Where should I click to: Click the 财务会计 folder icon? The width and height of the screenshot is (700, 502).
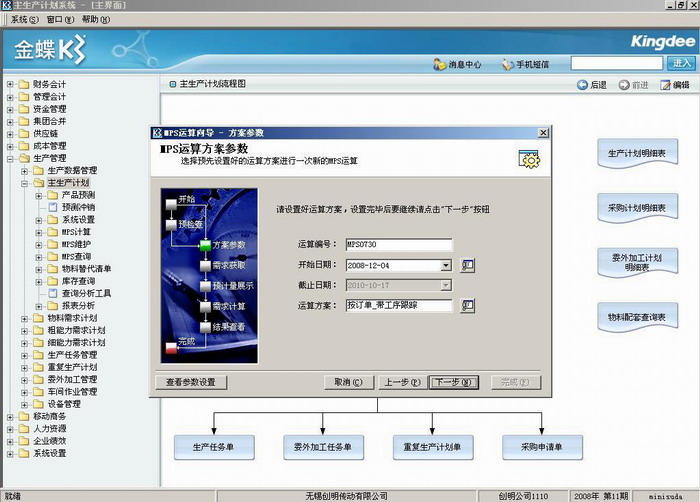click(x=24, y=84)
